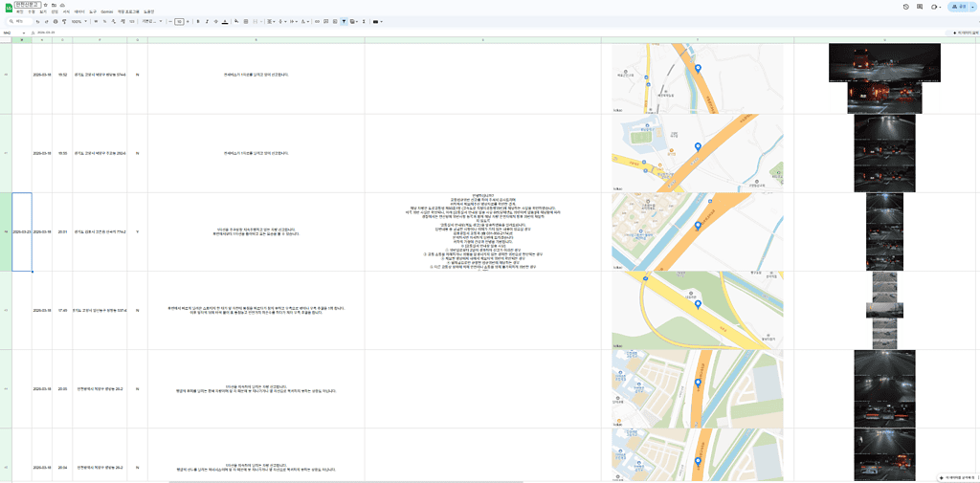The image size is (980, 483).
Task: Open the 서식 menu
Action: [67, 11]
